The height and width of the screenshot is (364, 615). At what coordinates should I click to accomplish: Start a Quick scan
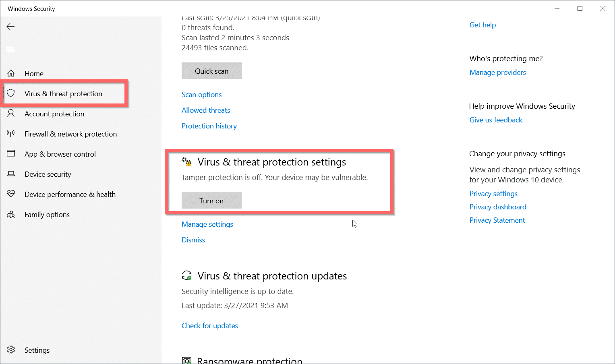pyautogui.click(x=212, y=71)
